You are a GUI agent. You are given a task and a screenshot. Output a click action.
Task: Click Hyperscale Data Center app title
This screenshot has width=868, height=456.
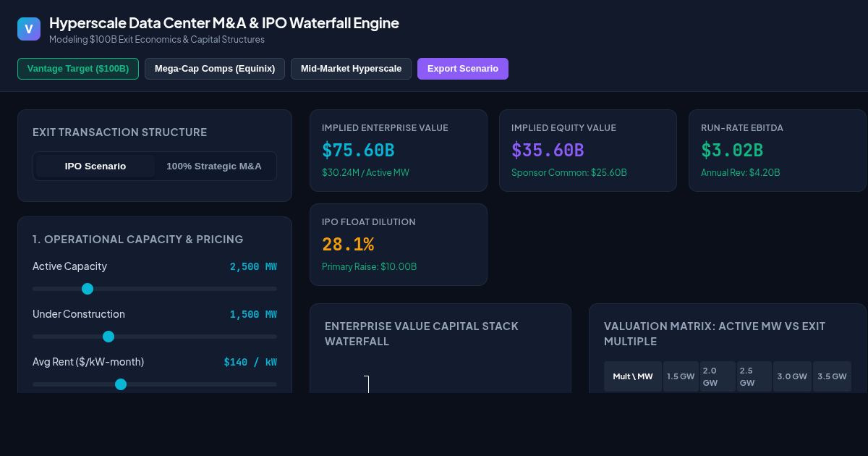tap(224, 23)
